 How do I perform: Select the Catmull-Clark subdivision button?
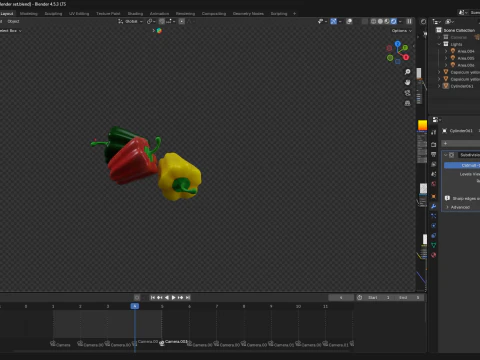462,165
